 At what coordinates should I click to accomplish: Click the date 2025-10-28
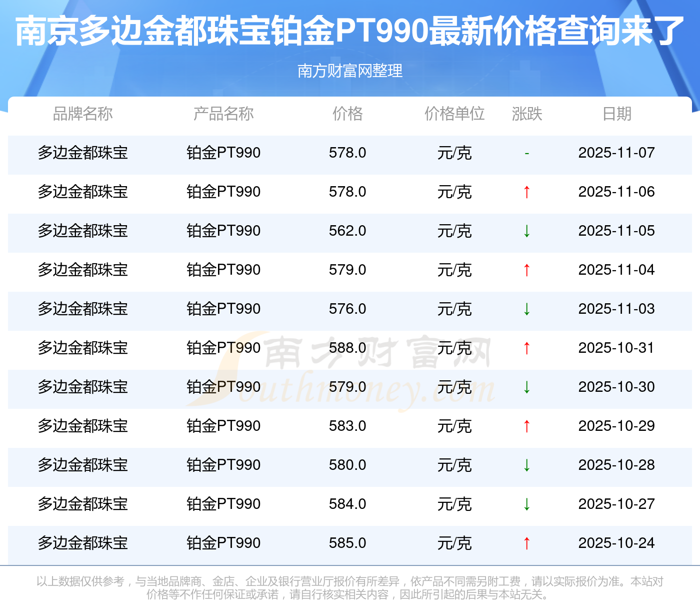coord(616,465)
